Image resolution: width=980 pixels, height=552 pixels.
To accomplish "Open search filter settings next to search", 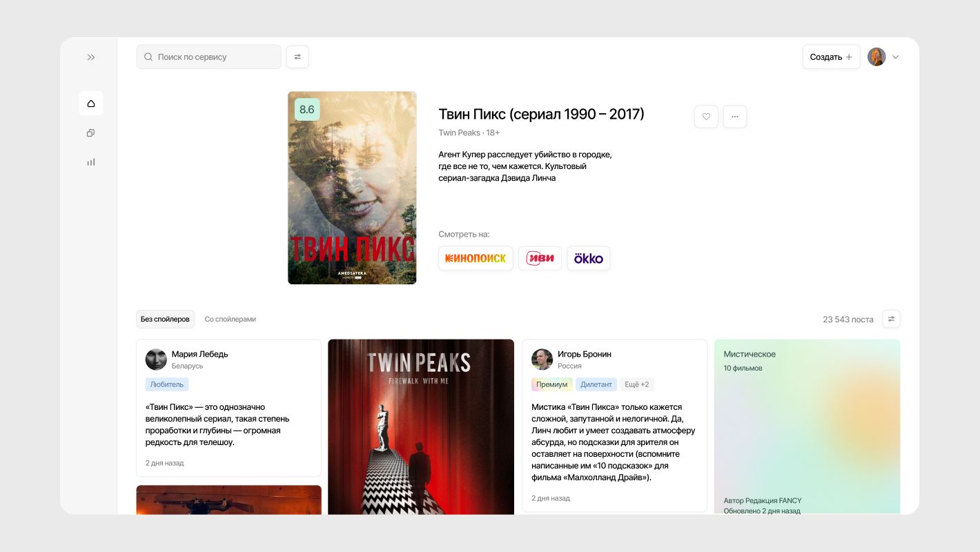I will point(297,57).
